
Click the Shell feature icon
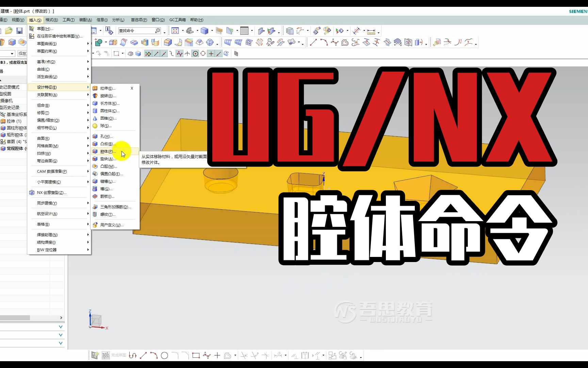(145, 42)
